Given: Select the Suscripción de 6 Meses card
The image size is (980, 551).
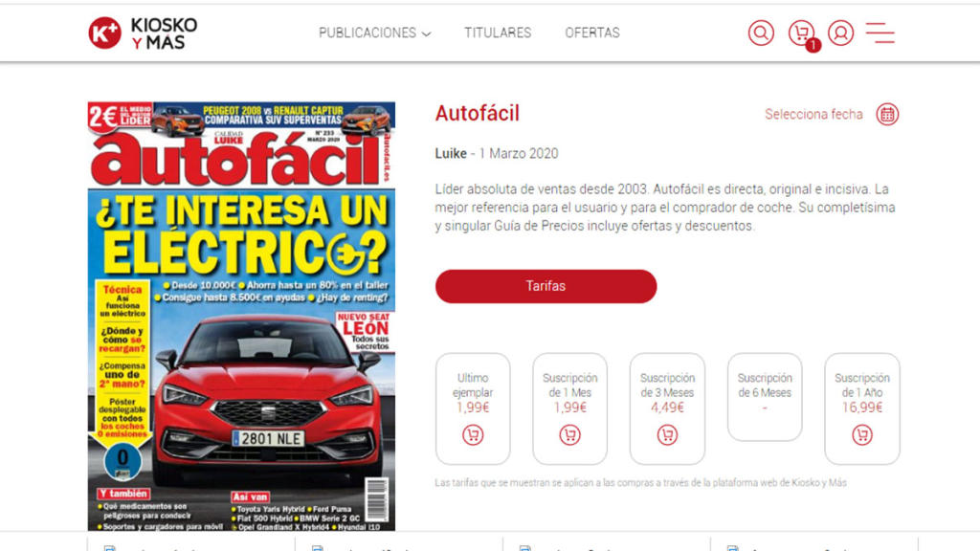Looking at the screenshot, I should (765, 397).
